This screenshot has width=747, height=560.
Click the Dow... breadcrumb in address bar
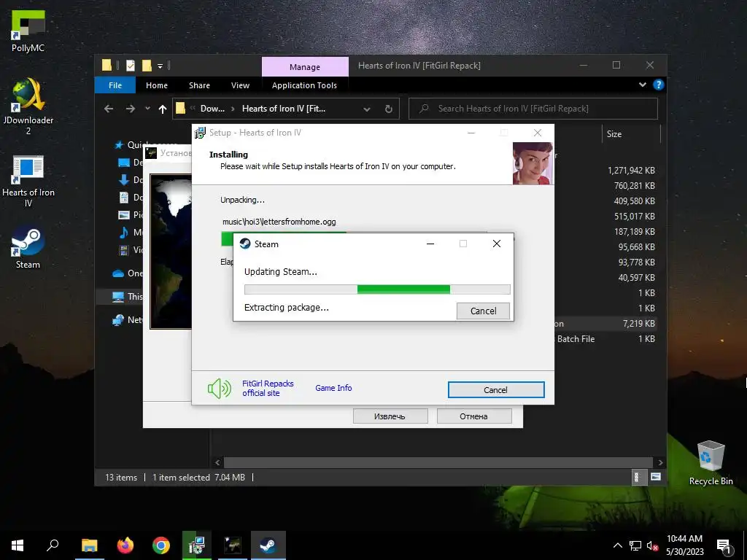click(x=212, y=109)
